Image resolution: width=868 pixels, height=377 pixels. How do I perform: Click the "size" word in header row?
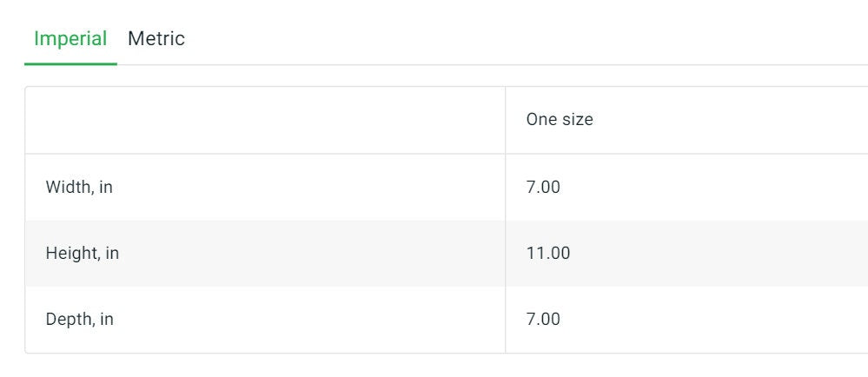(x=579, y=120)
